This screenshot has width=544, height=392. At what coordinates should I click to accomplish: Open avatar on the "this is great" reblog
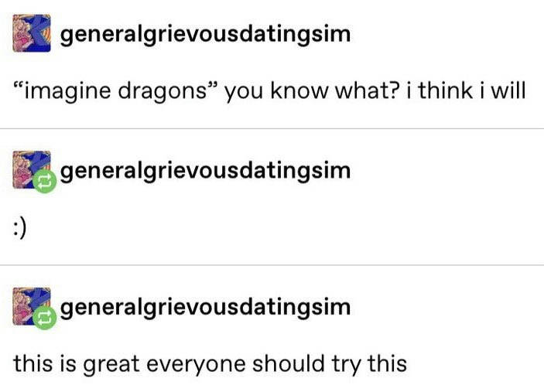coord(32,306)
